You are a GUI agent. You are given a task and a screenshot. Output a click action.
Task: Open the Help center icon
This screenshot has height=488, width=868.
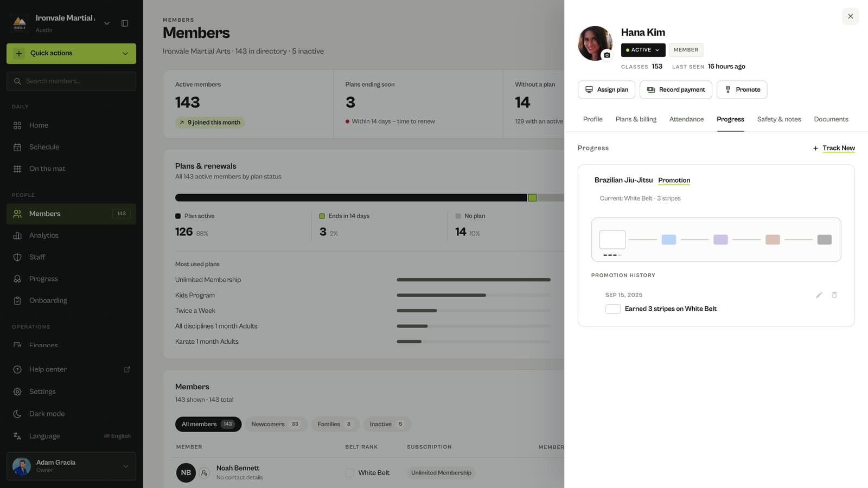pos(17,369)
